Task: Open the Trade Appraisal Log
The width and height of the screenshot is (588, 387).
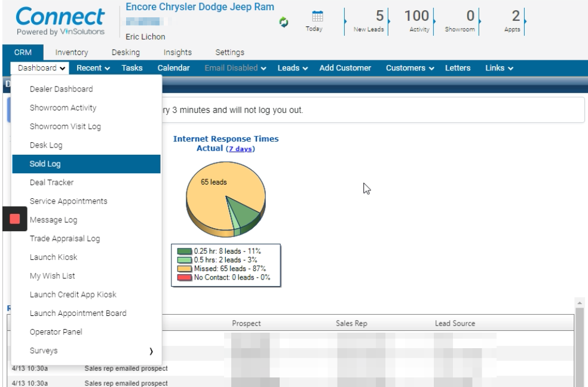Action: point(86,239)
